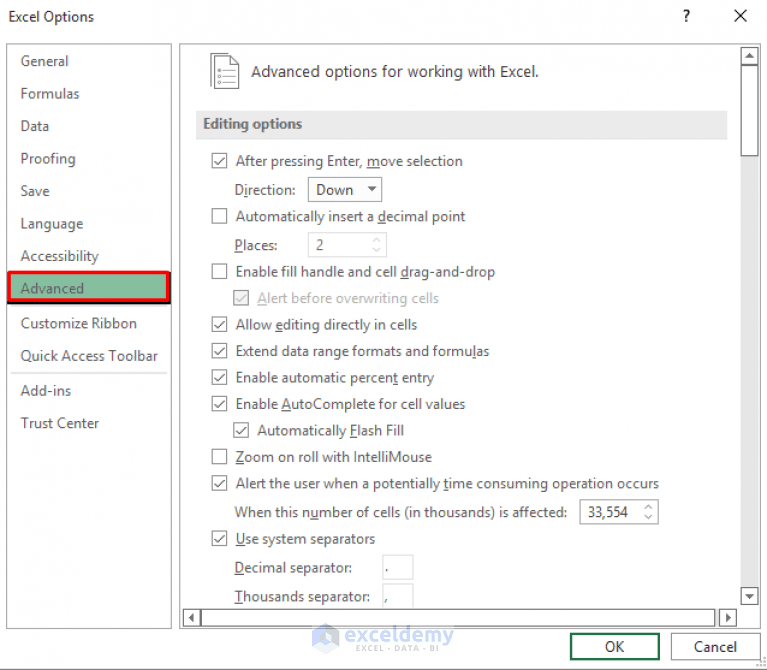This screenshot has width=767, height=670.
Task: Go to Add-ins category
Action: click(46, 391)
